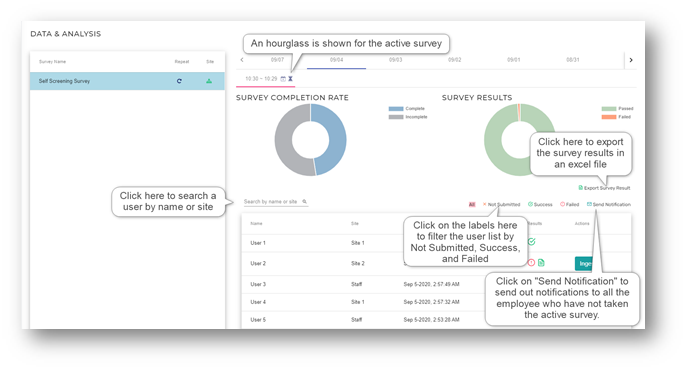The height and width of the screenshot is (371, 687).
Task: Filter list by Failed label
Action: click(570, 205)
